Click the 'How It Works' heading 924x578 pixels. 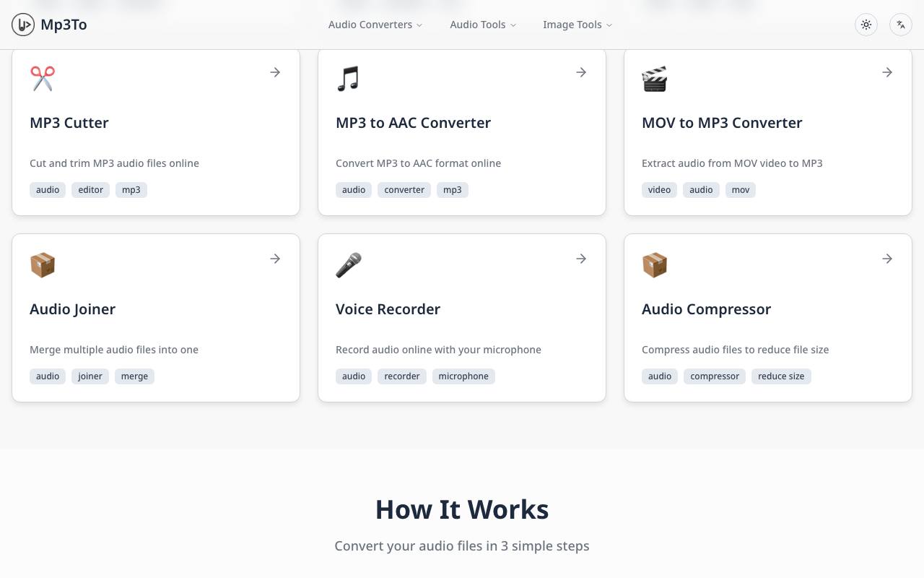pos(462,509)
